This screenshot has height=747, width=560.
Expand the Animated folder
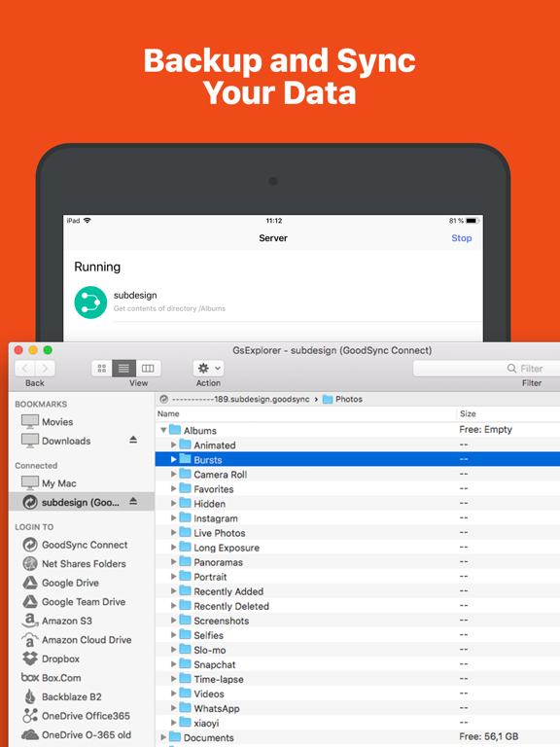(x=173, y=445)
